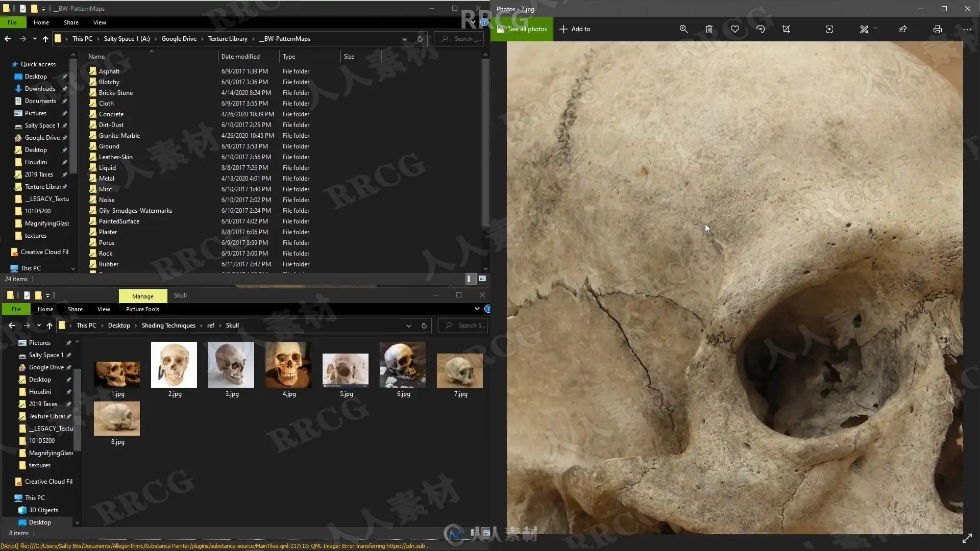Expand the ribbon chevron in Skull window
The height and width of the screenshot is (551, 980).
(x=477, y=309)
